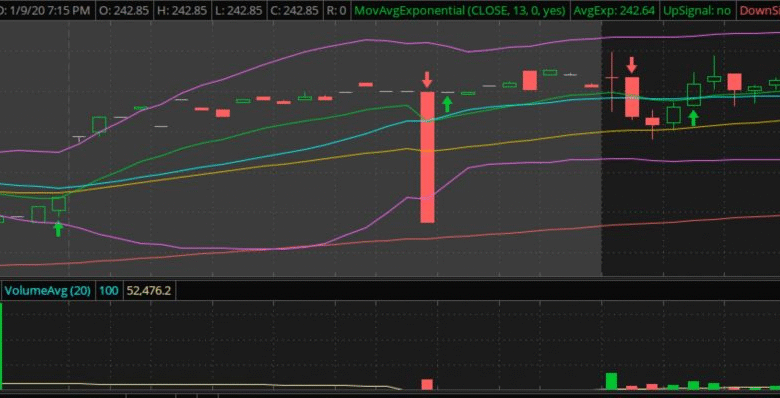The image size is (780, 398).
Task: Click the truncated red DownSignal label
Action: point(759,11)
